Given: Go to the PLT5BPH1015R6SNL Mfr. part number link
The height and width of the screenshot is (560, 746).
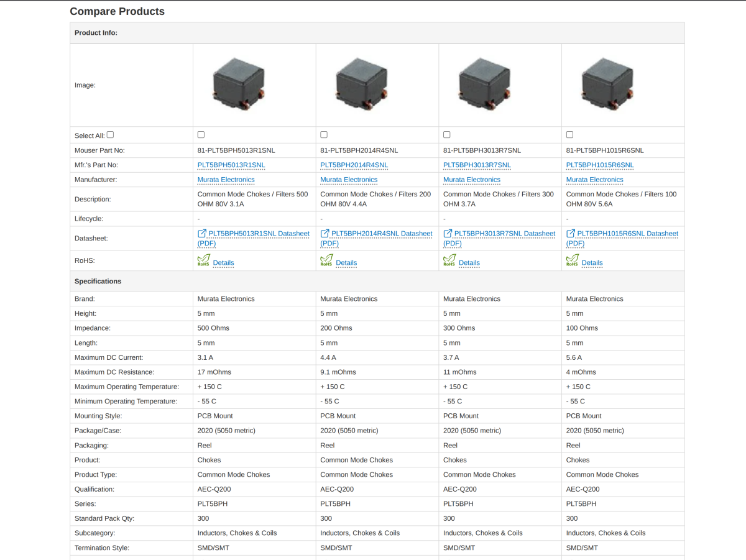Looking at the screenshot, I should click(x=600, y=165).
